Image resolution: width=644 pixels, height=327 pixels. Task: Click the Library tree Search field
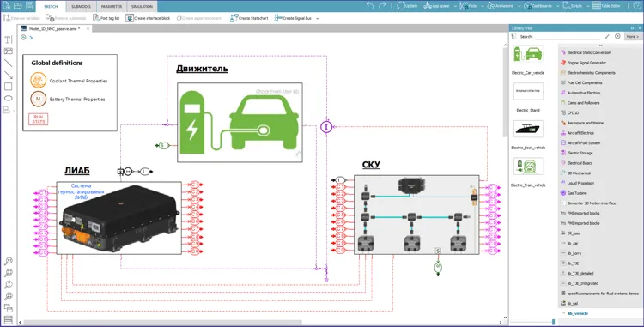click(568, 37)
